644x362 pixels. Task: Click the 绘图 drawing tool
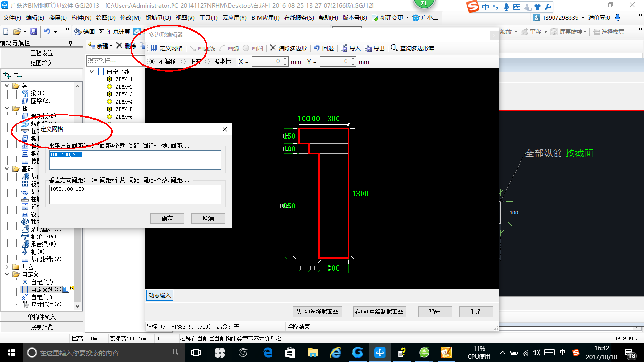[x=84, y=32]
